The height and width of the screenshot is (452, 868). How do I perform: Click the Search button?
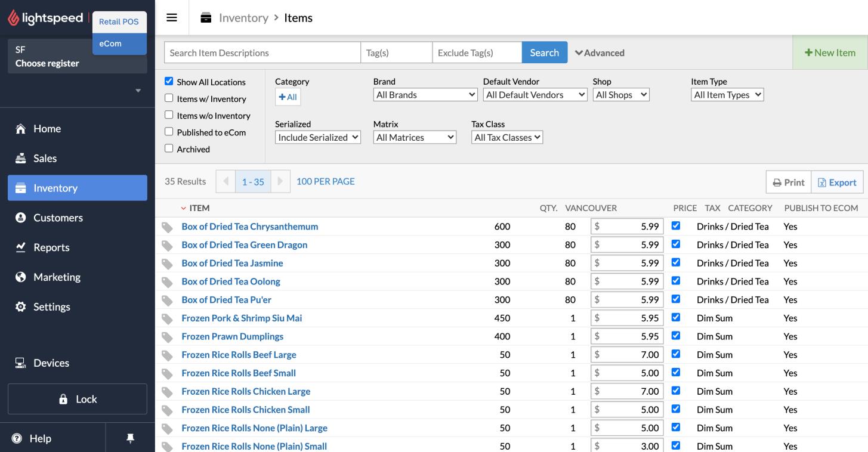click(x=545, y=52)
